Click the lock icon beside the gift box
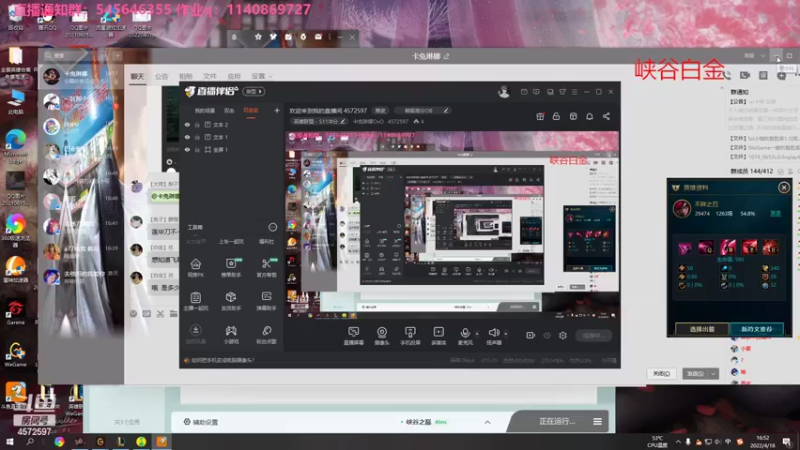 tap(556, 116)
